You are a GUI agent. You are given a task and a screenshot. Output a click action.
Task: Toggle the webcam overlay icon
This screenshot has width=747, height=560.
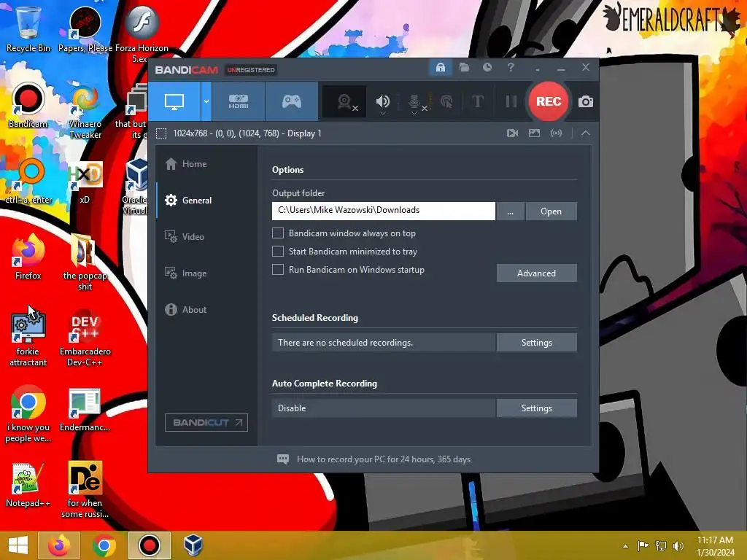pos(344,101)
